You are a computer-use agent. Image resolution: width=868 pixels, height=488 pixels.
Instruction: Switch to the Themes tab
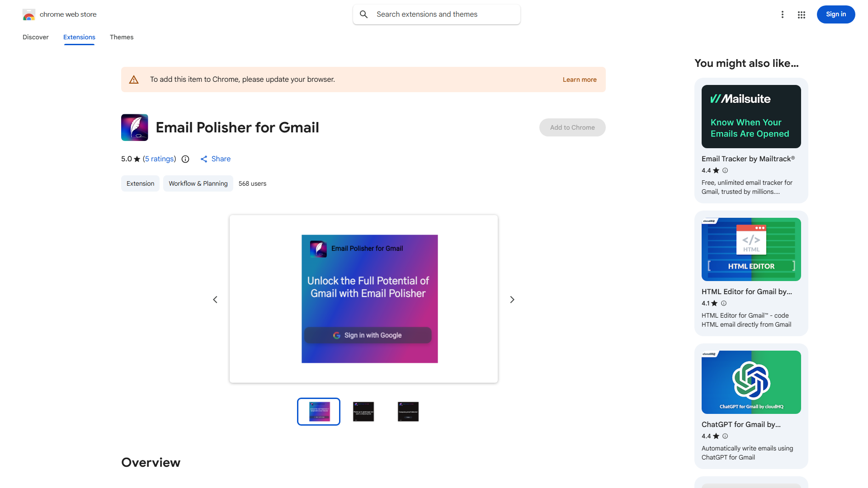[x=121, y=37]
